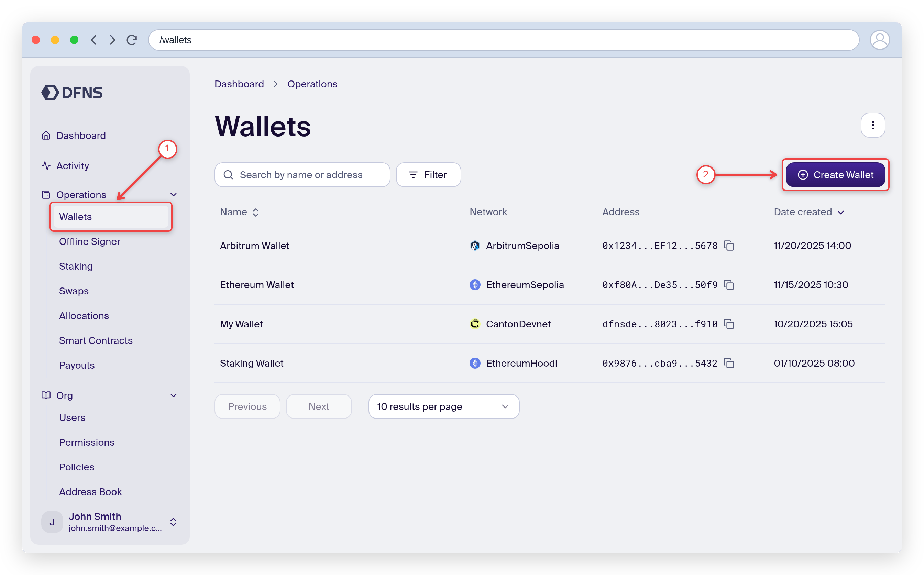Viewport: 924px width, 575px height.
Task: Click the Next page button
Action: 319,406
